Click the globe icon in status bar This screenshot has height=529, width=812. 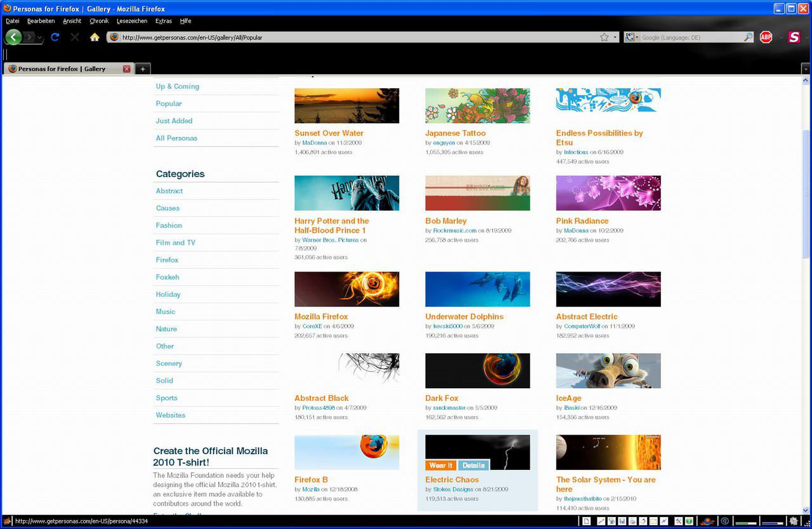(x=612, y=521)
